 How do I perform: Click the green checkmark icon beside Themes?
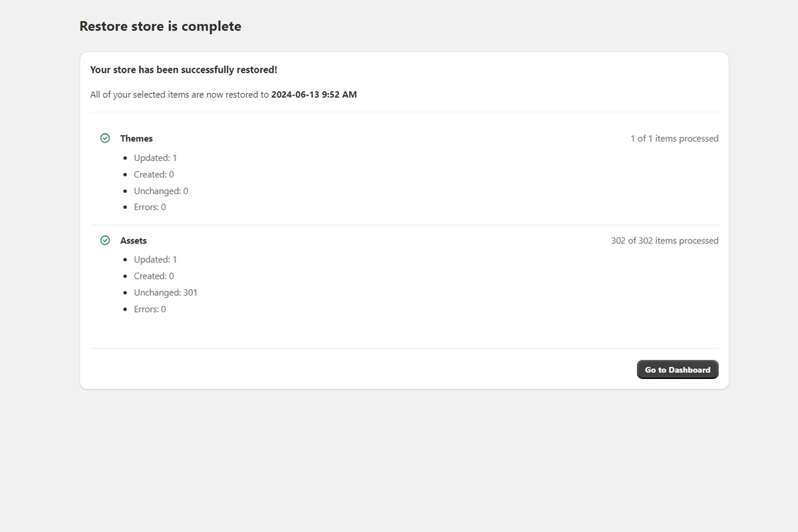pos(105,138)
